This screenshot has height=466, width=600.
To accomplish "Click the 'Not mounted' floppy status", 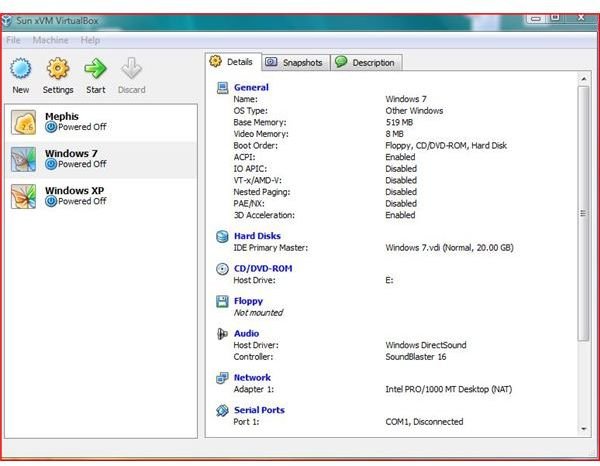I will click(x=258, y=313).
